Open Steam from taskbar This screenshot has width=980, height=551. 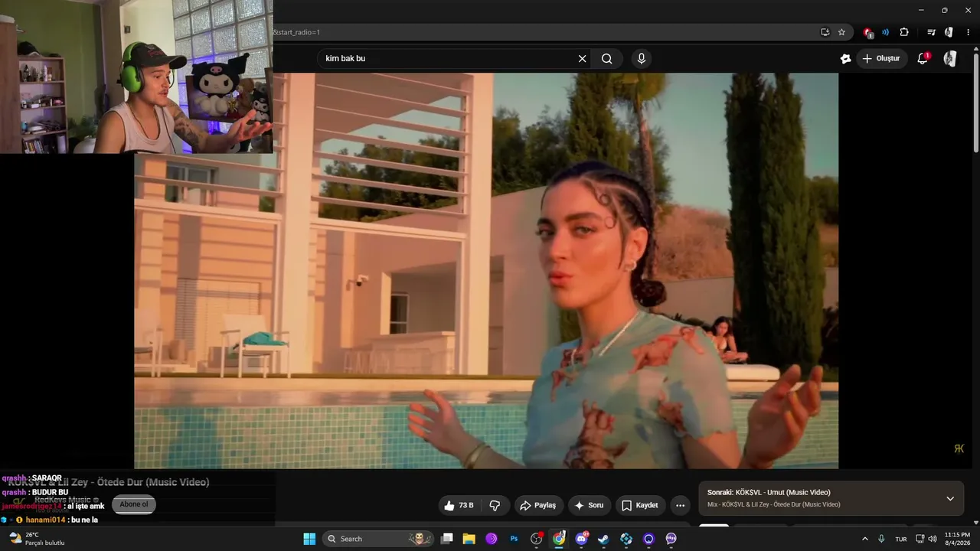[604, 539]
